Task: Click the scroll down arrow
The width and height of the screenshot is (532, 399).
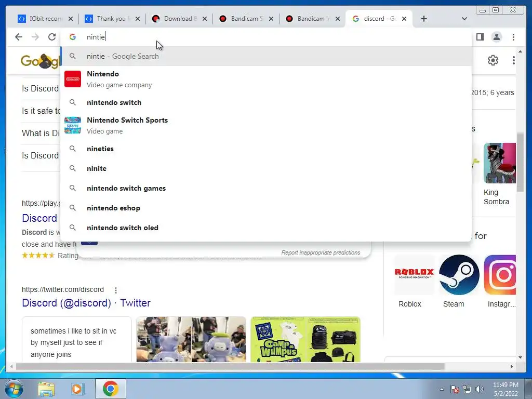Action: 520,357
